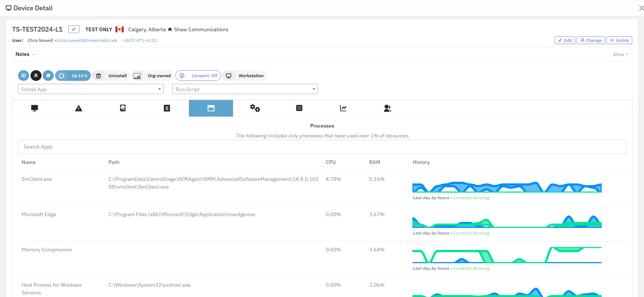
Task: Click the CPU column header
Action: pos(331,162)
